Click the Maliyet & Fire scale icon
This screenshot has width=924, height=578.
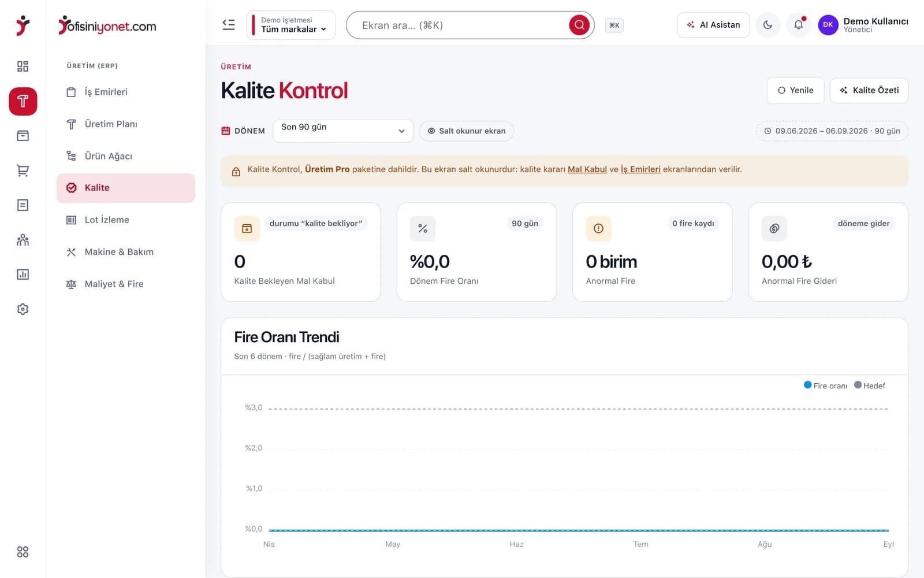point(71,284)
